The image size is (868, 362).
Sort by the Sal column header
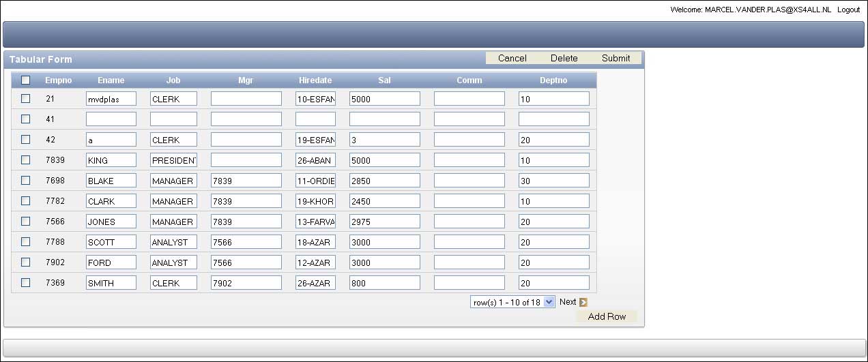(384, 80)
